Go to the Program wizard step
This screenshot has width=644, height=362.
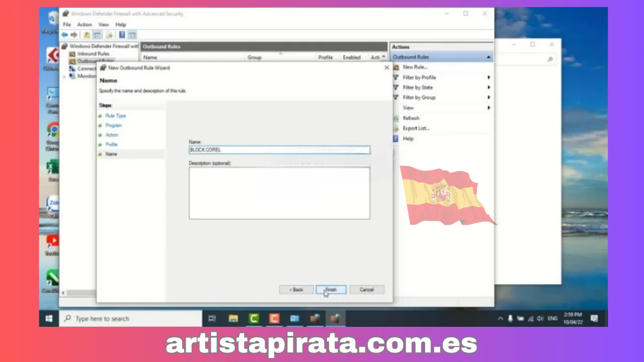[114, 125]
